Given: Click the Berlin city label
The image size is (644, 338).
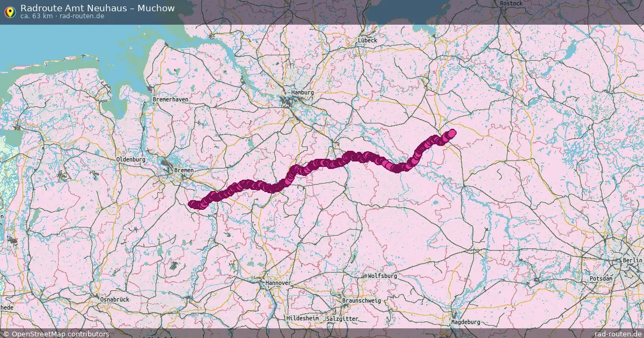Looking at the screenshot, I should (633, 260).
